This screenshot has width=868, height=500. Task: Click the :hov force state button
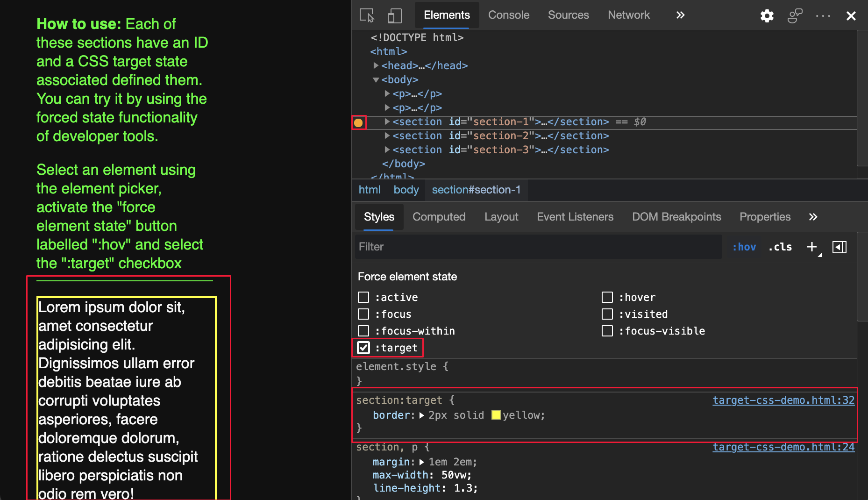(744, 247)
